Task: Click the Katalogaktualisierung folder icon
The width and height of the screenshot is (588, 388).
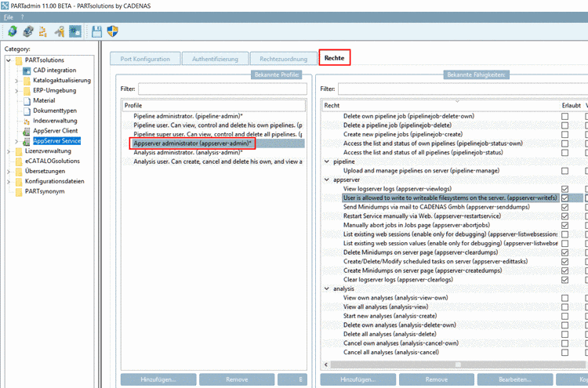Action: tap(27, 81)
